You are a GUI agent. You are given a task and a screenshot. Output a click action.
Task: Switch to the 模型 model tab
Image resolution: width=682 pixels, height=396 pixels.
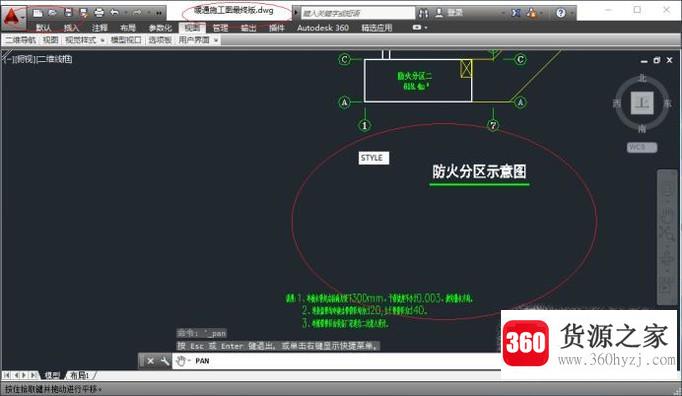[52, 375]
